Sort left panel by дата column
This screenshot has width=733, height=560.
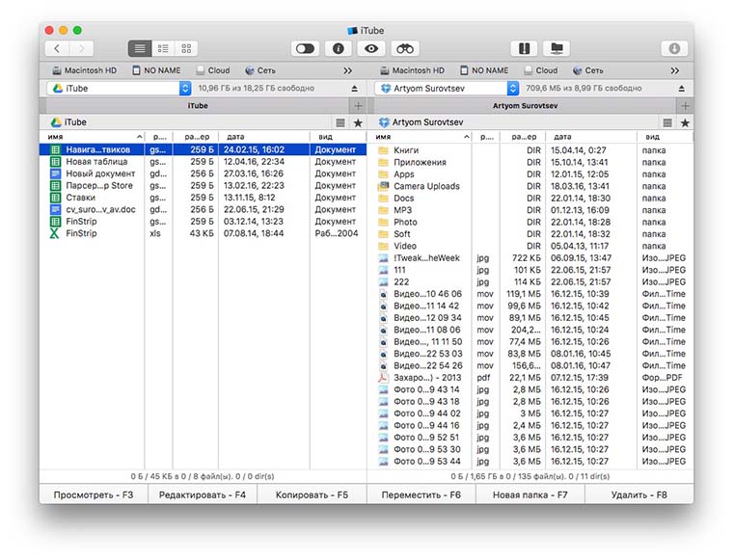pos(263,137)
